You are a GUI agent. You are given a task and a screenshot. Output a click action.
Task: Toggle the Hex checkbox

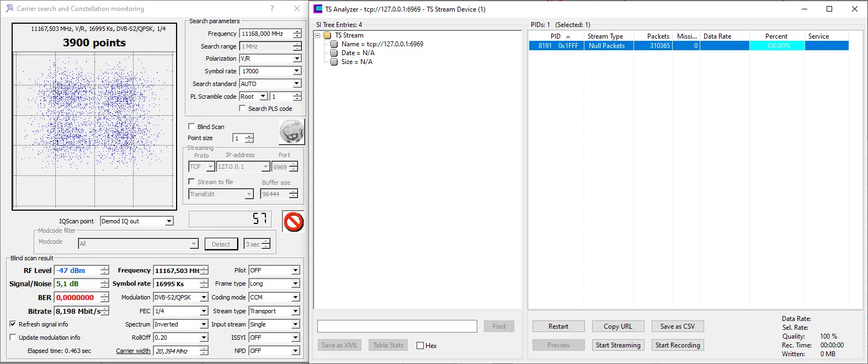pos(420,346)
